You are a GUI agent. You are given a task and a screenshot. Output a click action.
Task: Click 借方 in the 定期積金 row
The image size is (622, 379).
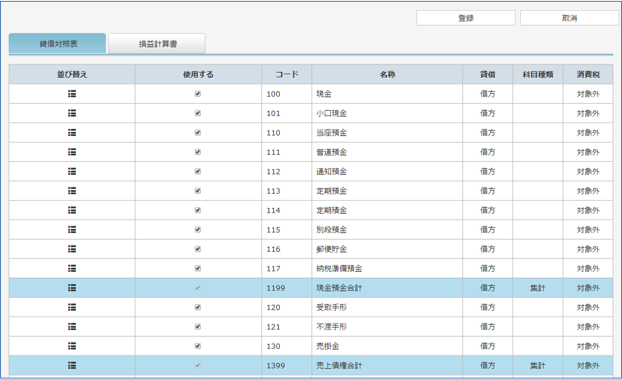tap(488, 210)
